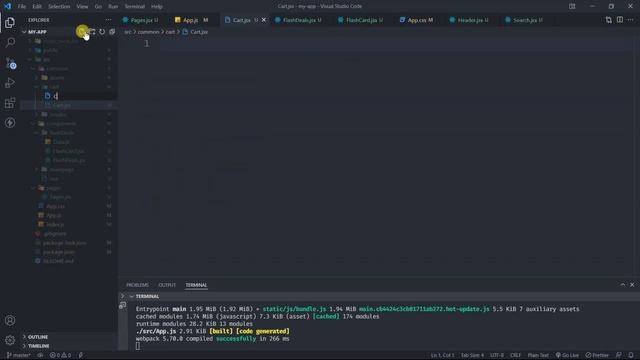Open the Extensions view
Viewport: 640px width, 360px height.
point(10,102)
